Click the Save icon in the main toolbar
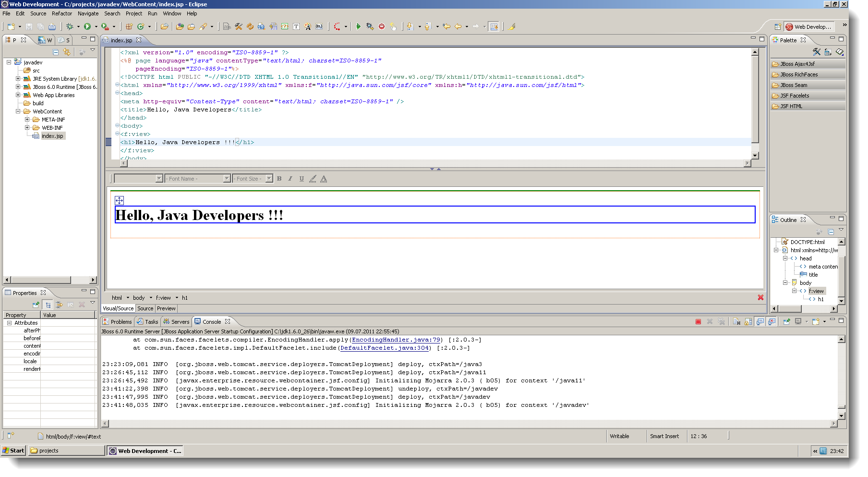 pos(29,26)
